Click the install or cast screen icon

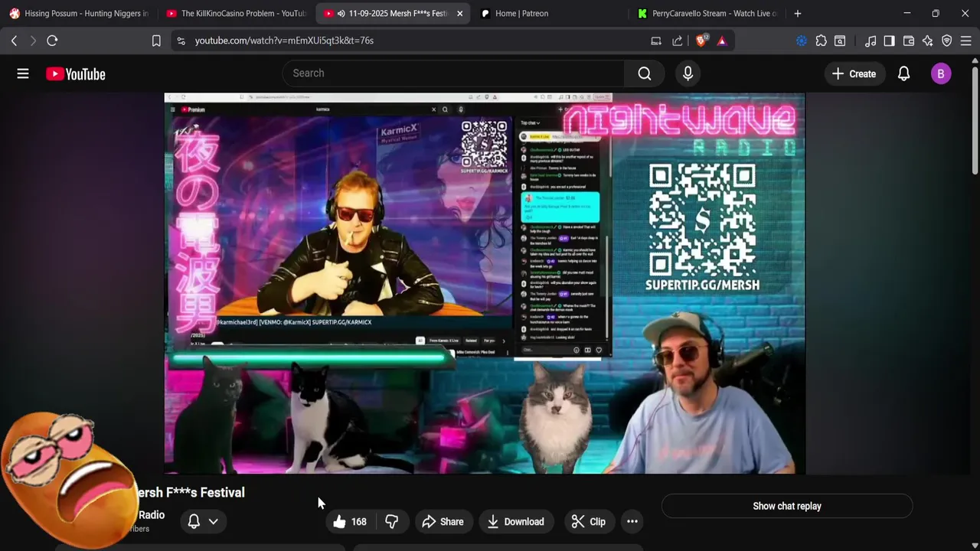pyautogui.click(x=656, y=41)
